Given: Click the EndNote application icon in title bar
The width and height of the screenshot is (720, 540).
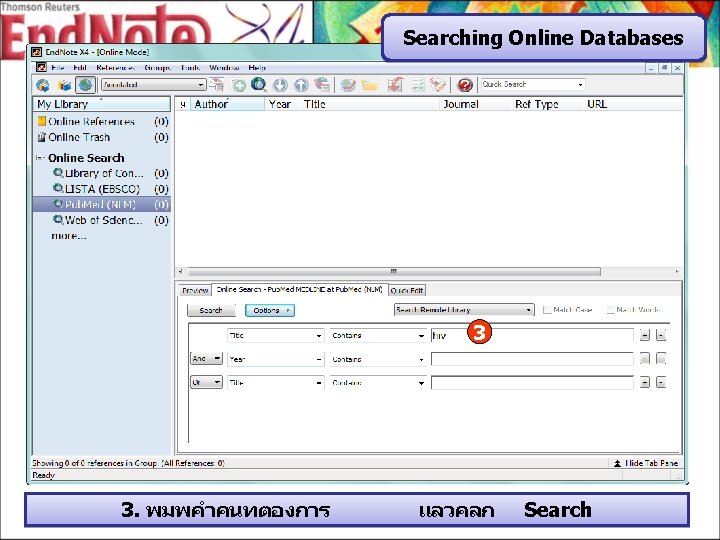Looking at the screenshot, I should pos(37,52).
